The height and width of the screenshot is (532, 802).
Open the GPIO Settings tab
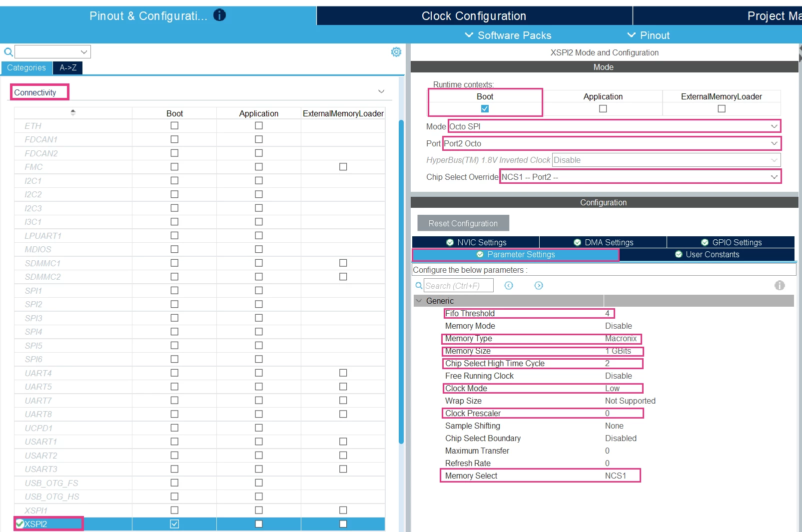tap(731, 242)
